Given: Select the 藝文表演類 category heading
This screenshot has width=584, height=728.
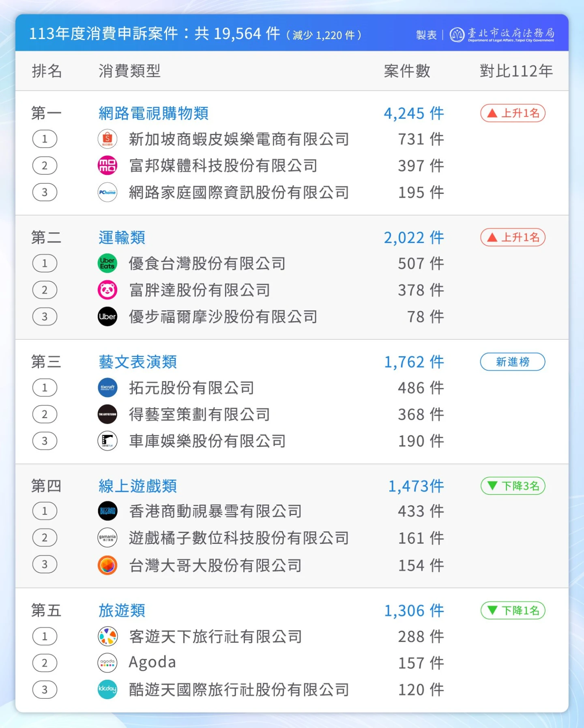Looking at the screenshot, I should (x=137, y=362).
